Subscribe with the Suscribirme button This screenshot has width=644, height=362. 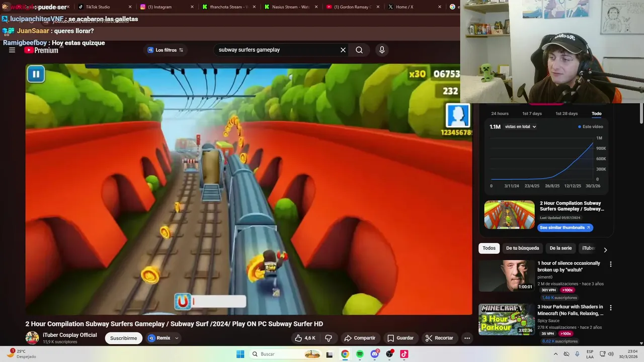123,338
